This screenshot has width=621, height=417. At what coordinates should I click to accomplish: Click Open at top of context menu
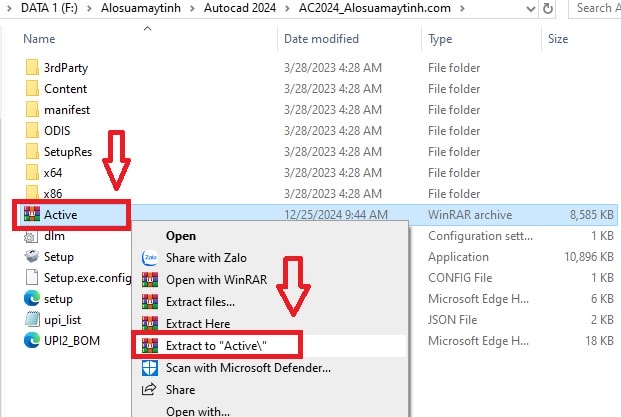180,236
